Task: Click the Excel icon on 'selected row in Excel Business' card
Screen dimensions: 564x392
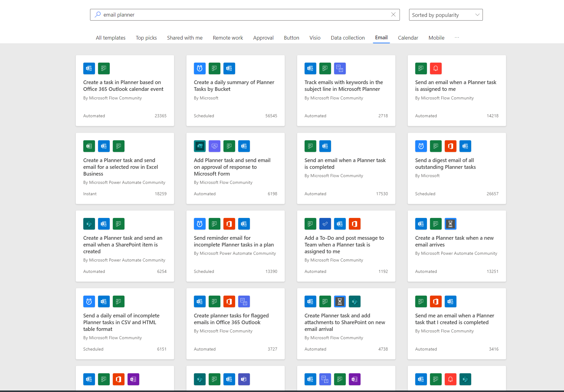Action: tap(89, 146)
